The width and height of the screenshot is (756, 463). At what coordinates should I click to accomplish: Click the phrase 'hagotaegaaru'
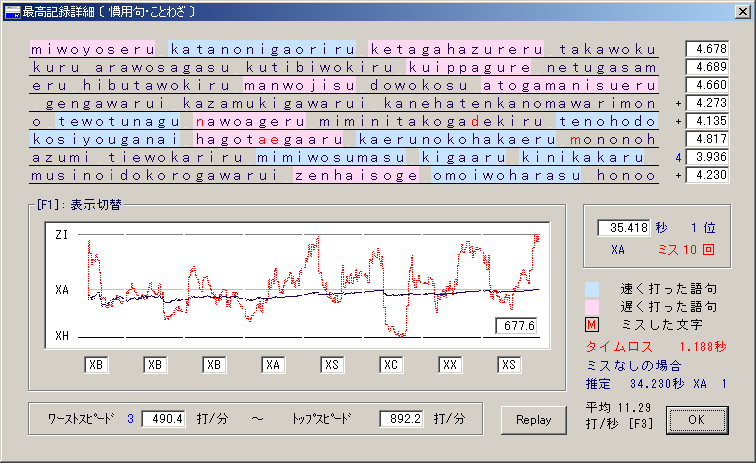(269, 139)
